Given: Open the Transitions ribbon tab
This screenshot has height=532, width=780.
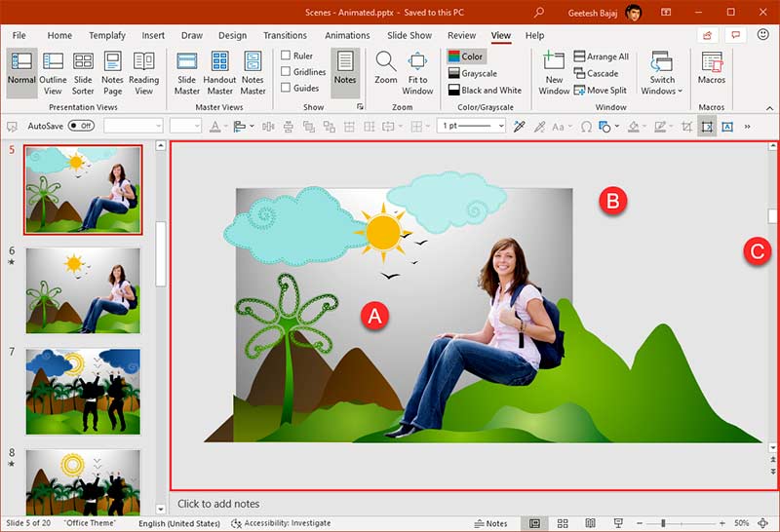Looking at the screenshot, I should [x=285, y=35].
